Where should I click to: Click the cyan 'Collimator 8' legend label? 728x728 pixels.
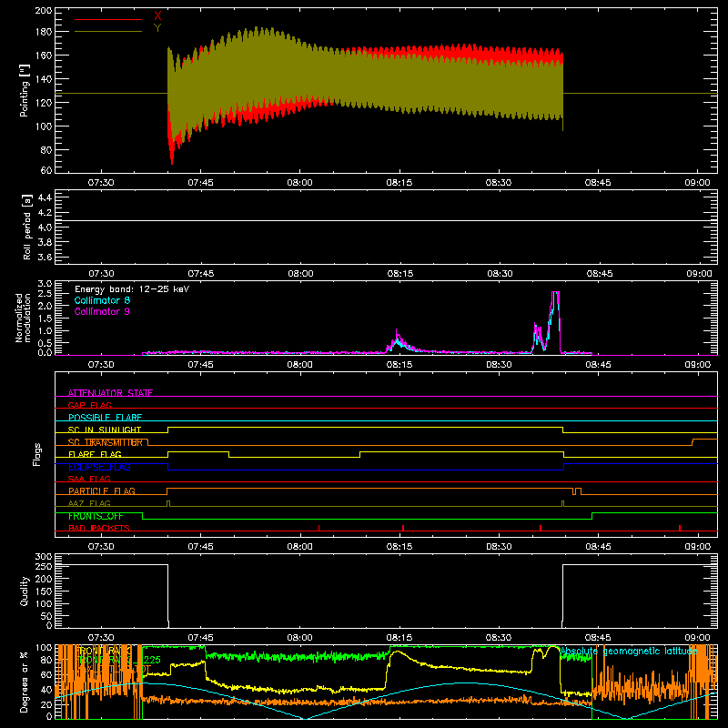102,300
